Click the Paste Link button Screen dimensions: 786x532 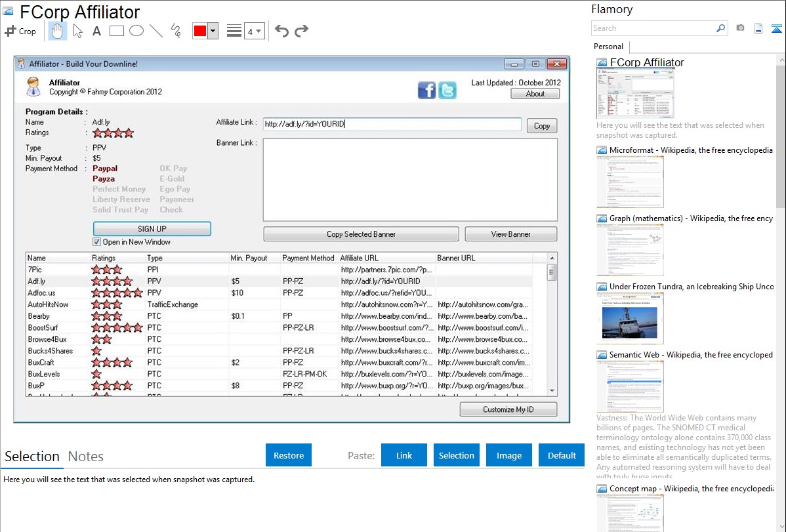(x=404, y=455)
